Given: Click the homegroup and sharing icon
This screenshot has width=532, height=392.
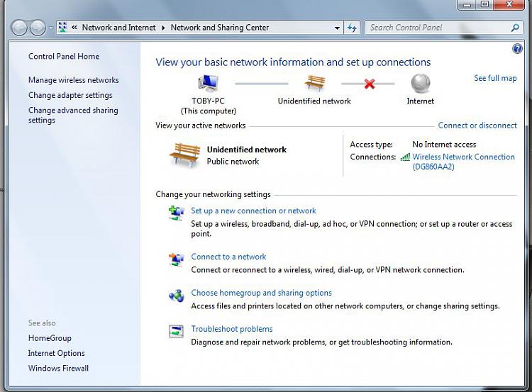Looking at the screenshot, I should (x=177, y=296).
